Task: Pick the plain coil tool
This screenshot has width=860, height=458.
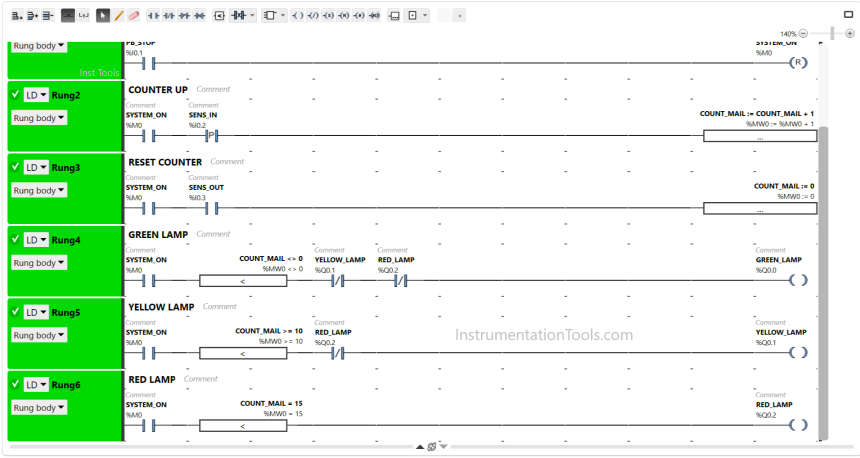Action: coord(297,16)
